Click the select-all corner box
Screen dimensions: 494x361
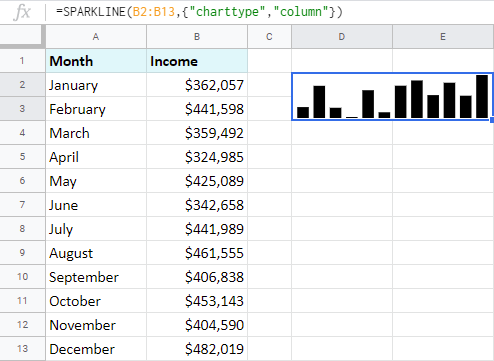(22, 36)
